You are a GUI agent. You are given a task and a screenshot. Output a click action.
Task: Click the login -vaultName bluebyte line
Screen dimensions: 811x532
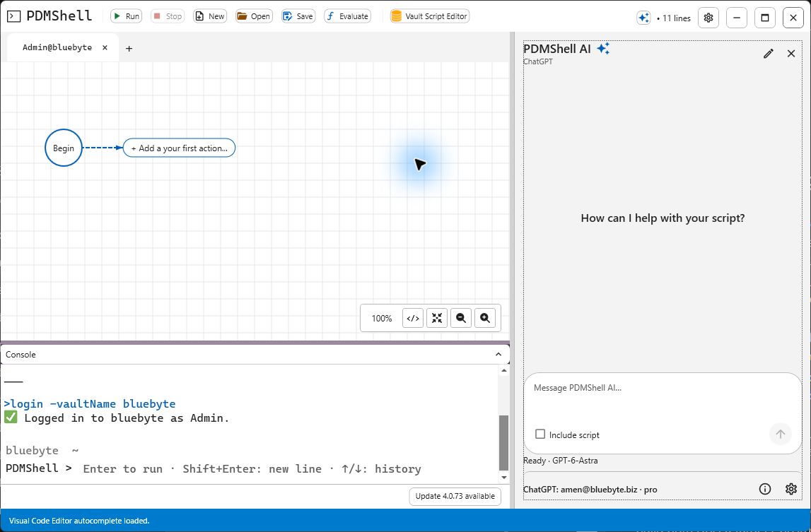(90, 404)
